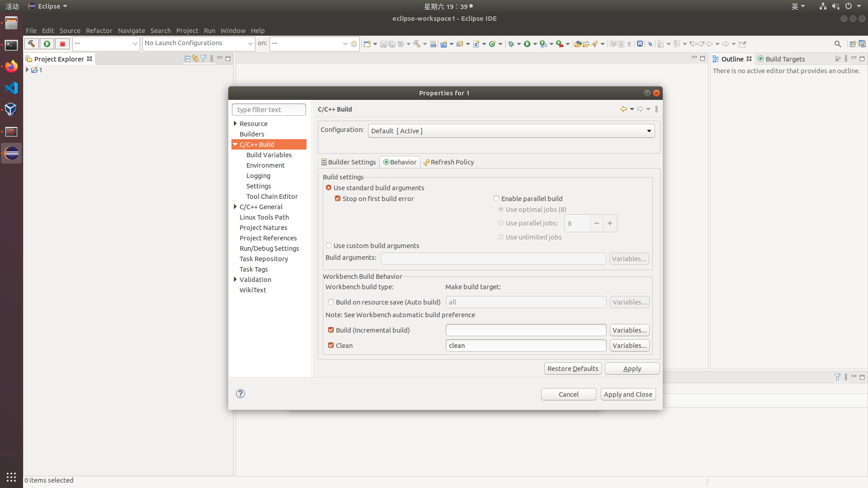Open the No Launch Configurations dropdown
Viewport: 868px width, 488px height.
(198, 43)
